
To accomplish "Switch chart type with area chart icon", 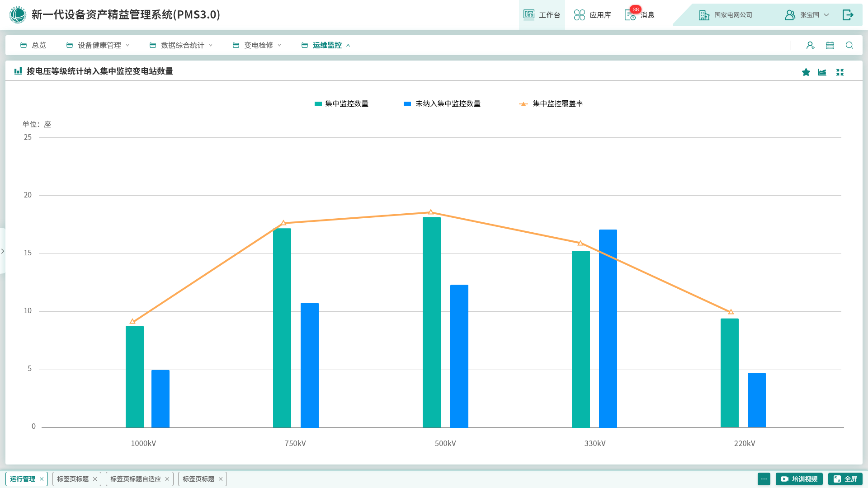I will click(x=822, y=72).
